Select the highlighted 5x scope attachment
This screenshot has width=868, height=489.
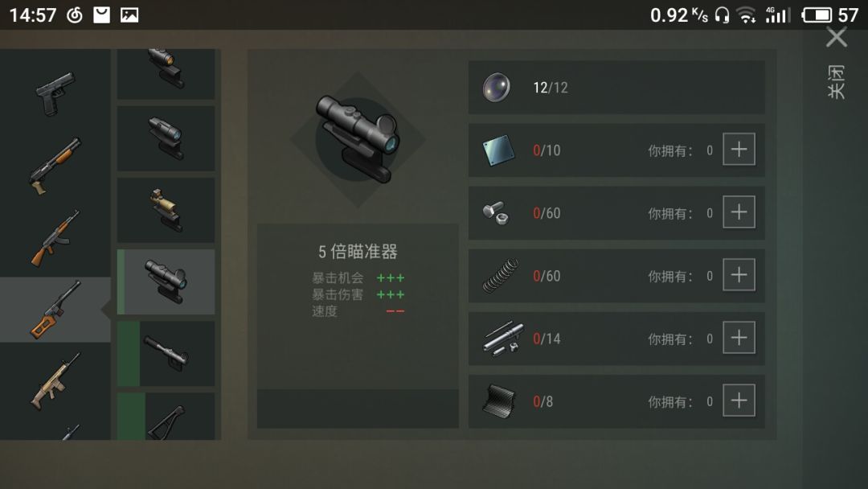166,281
